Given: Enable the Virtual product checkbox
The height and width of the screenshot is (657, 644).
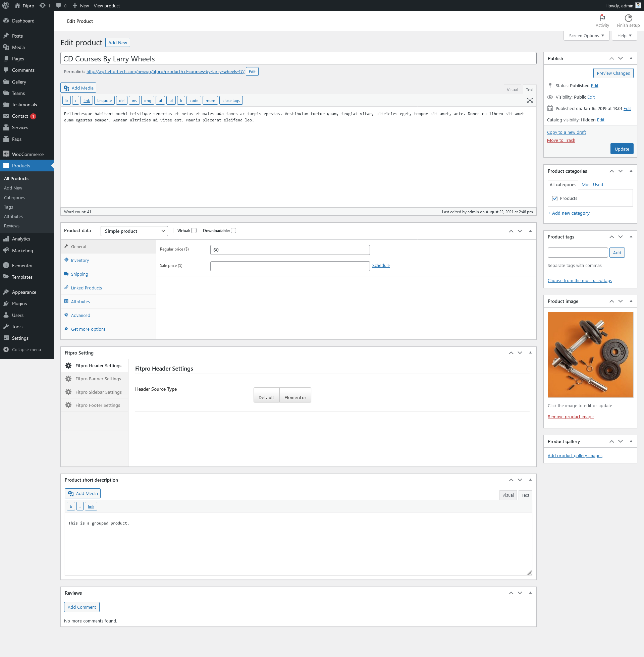Looking at the screenshot, I should (194, 231).
